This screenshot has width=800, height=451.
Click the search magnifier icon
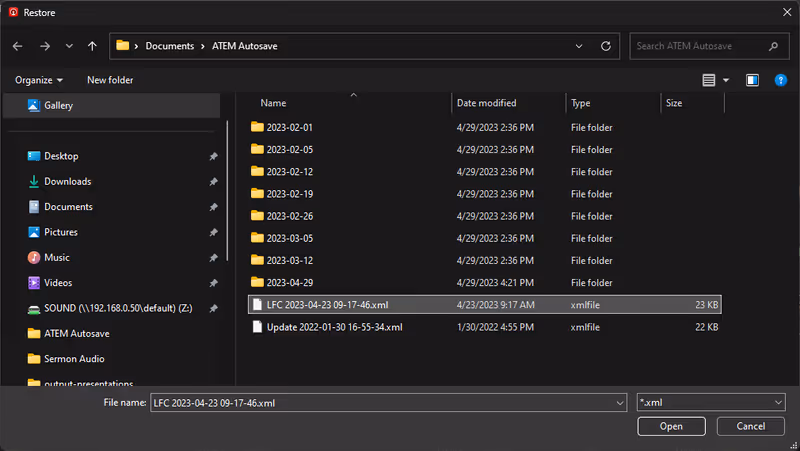(773, 46)
